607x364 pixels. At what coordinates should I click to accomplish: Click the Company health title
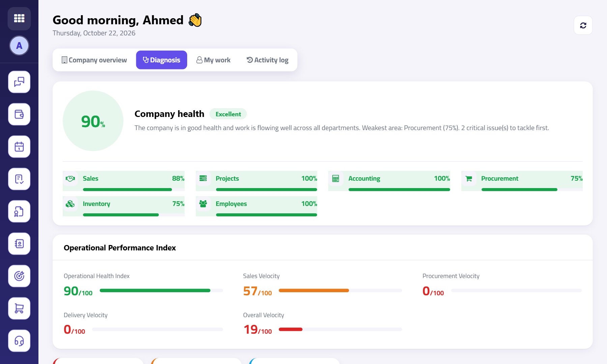pyautogui.click(x=169, y=114)
